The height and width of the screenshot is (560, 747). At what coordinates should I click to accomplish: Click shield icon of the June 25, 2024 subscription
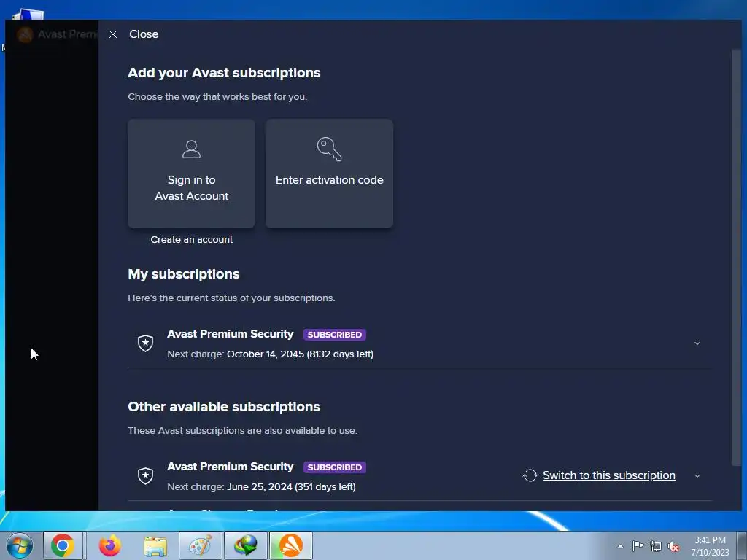point(145,475)
